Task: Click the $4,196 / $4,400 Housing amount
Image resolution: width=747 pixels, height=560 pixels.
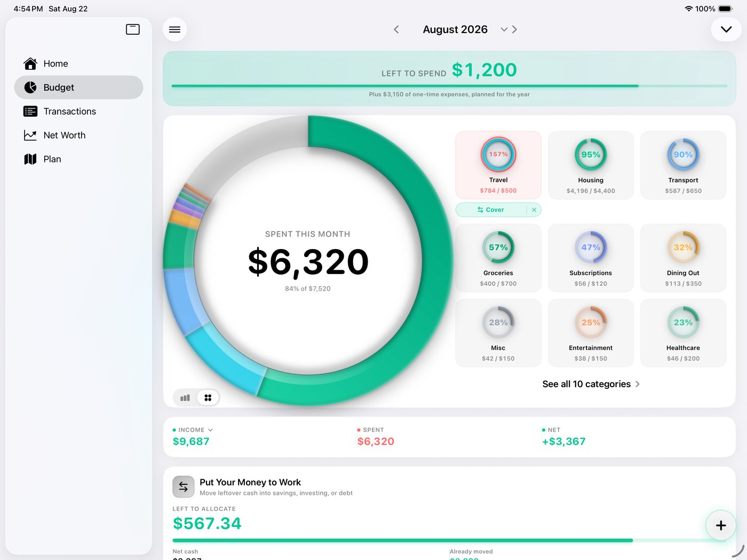Action: [x=591, y=191]
